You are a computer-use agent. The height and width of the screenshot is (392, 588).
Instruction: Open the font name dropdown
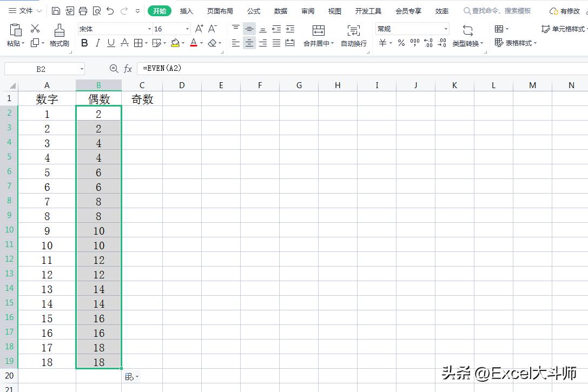(148, 29)
